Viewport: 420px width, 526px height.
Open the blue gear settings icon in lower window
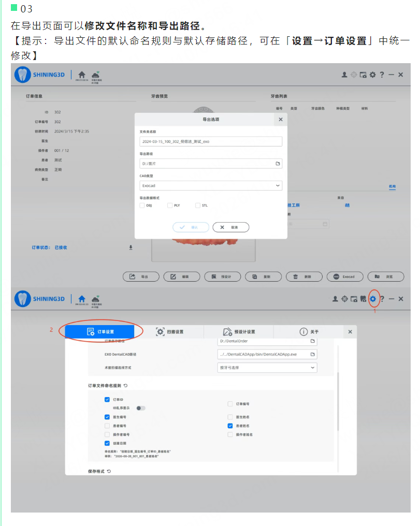coord(373,299)
